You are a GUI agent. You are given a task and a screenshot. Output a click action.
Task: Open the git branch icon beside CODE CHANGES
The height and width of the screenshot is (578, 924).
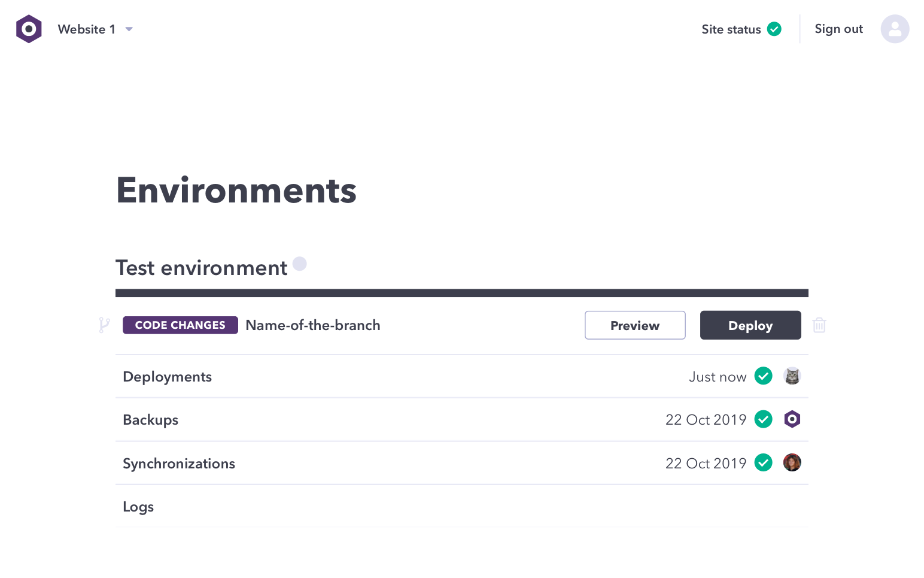105,325
